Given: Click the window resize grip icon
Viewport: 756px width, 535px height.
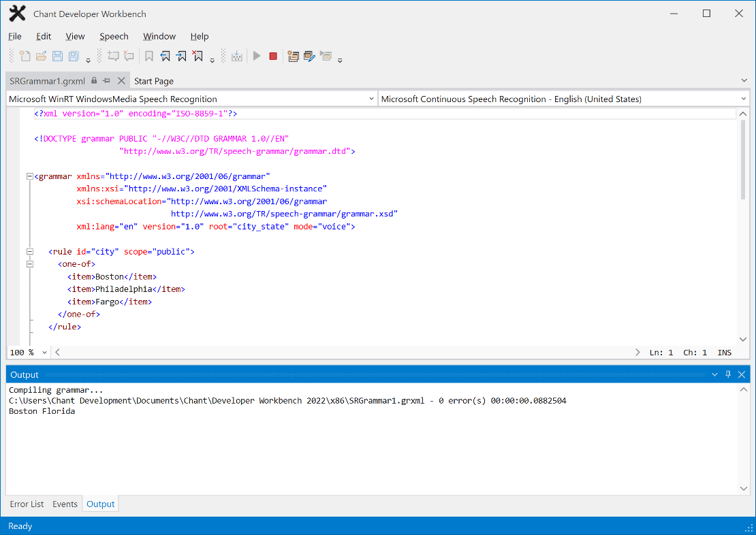Looking at the screenshot, I should pos(749,528).
